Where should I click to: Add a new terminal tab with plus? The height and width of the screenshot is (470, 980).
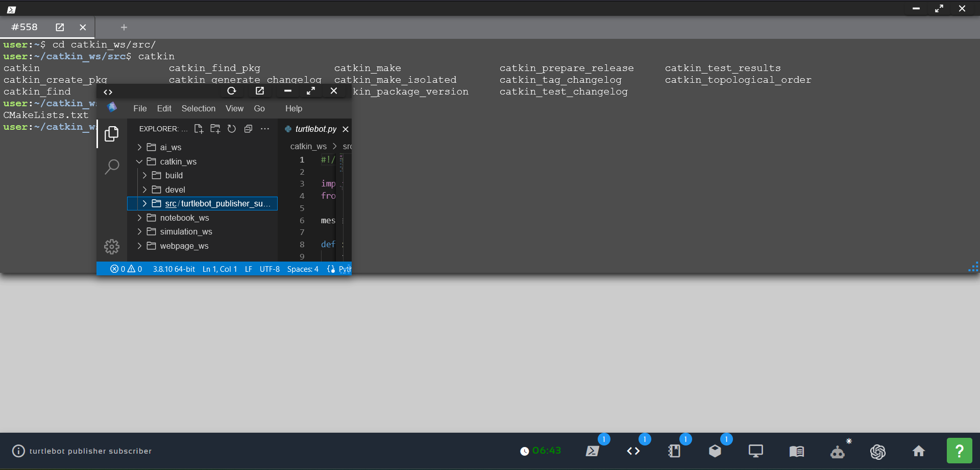coord(124,27)
